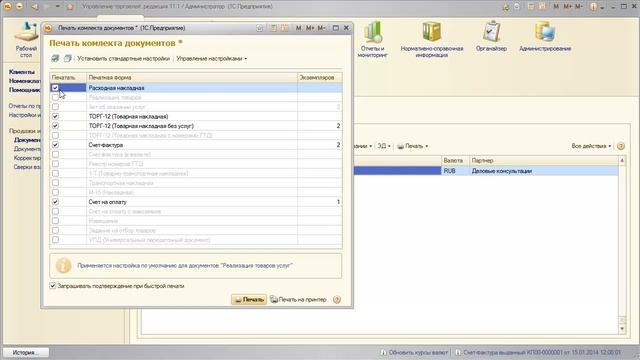The image size is (640, 360).
Task: Click the M button in dialog title bar
Action: (x=298, y=28)
